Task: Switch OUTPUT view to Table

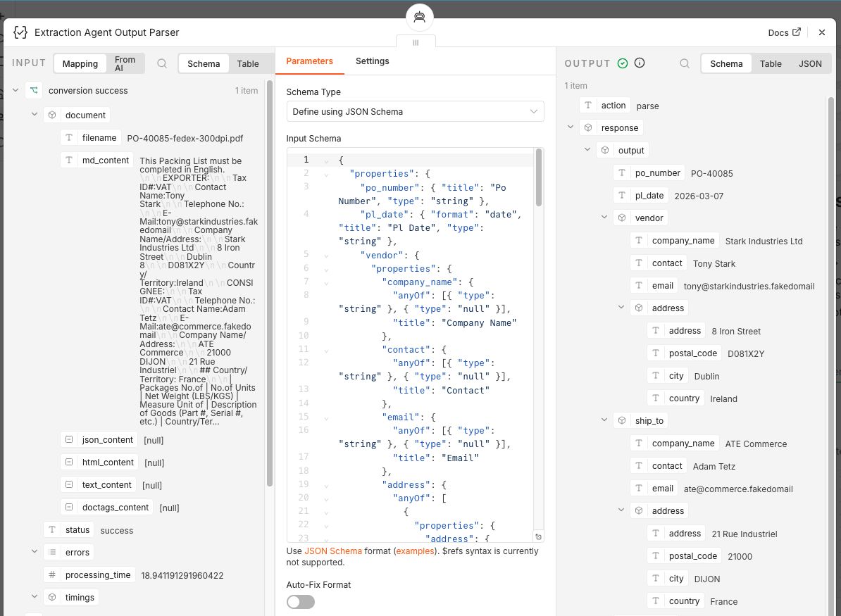Action: tap(770, 64)
